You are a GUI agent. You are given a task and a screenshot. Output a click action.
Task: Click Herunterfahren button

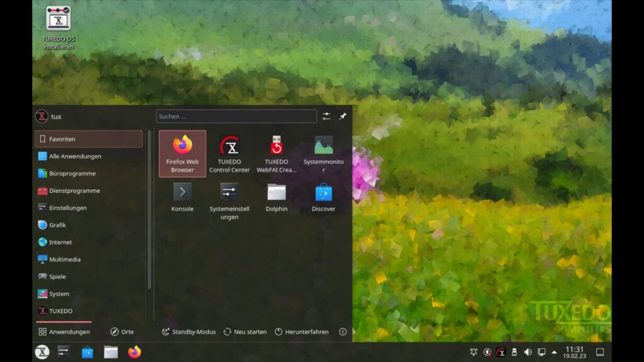(x=301, y=332)
